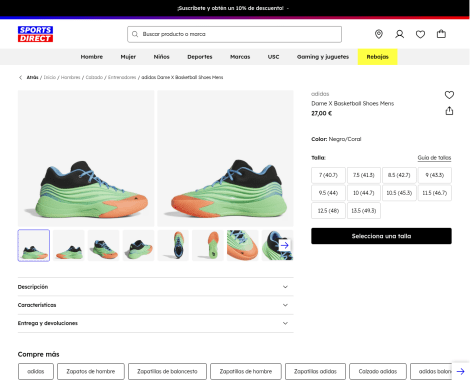Screen dimensions: 475x380
Task: Open the shopping bag icon
Action: pyautogui.click(x=441, y=34)
